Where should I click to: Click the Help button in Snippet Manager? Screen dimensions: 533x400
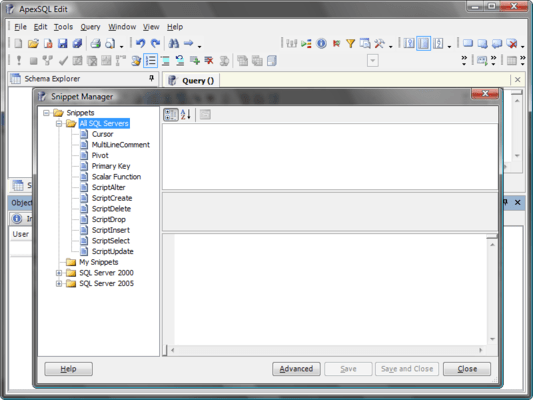68,369
